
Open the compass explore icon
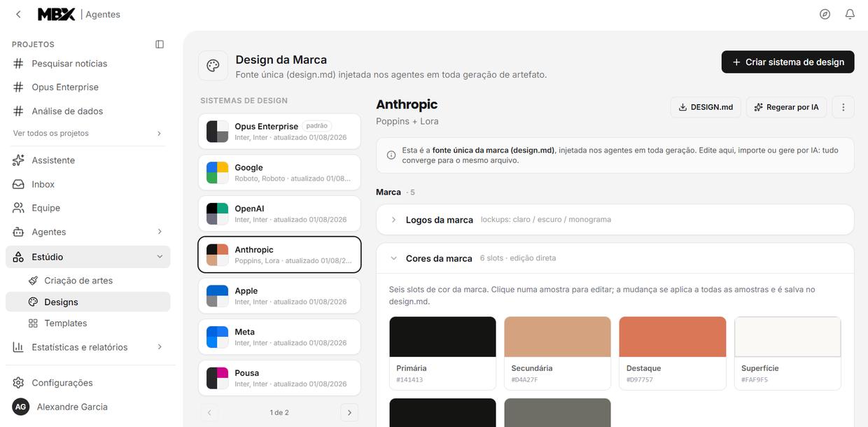[x=825, y=14]
